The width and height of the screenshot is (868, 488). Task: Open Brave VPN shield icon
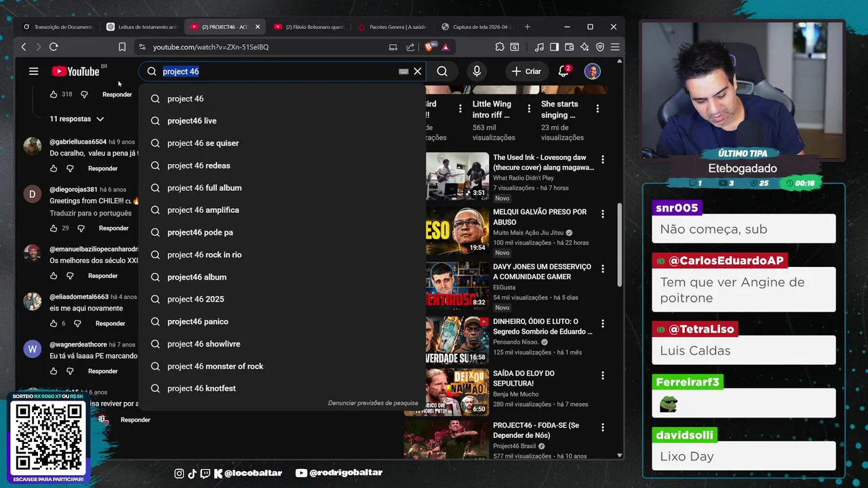[x=600, y=47]
